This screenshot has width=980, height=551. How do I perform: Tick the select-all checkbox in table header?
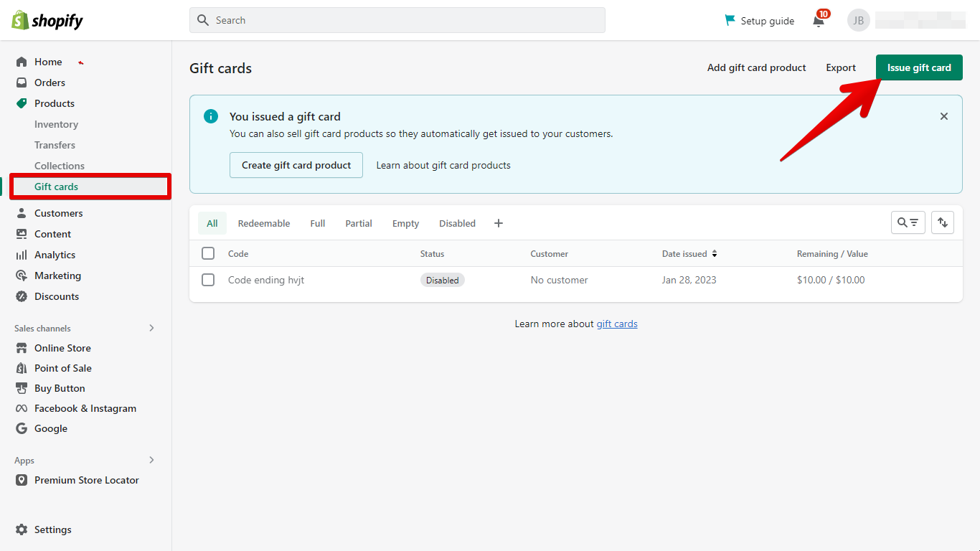click(x=208, y=253)
